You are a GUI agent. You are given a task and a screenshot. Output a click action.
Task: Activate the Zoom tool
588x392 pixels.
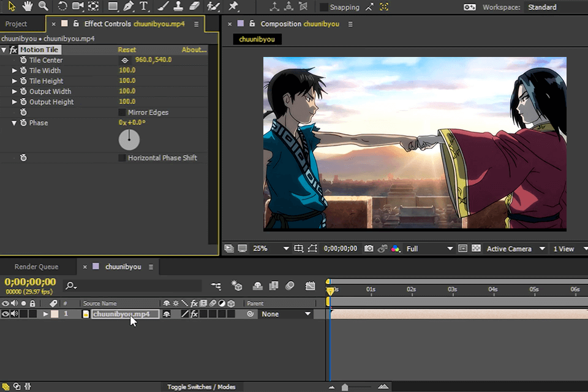(43, 7)
